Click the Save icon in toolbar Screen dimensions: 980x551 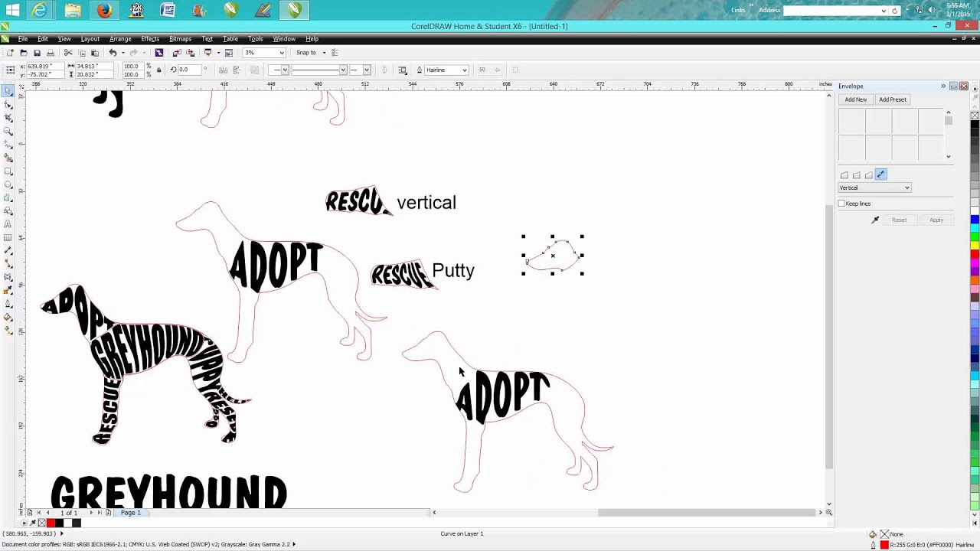pos(37,53)
